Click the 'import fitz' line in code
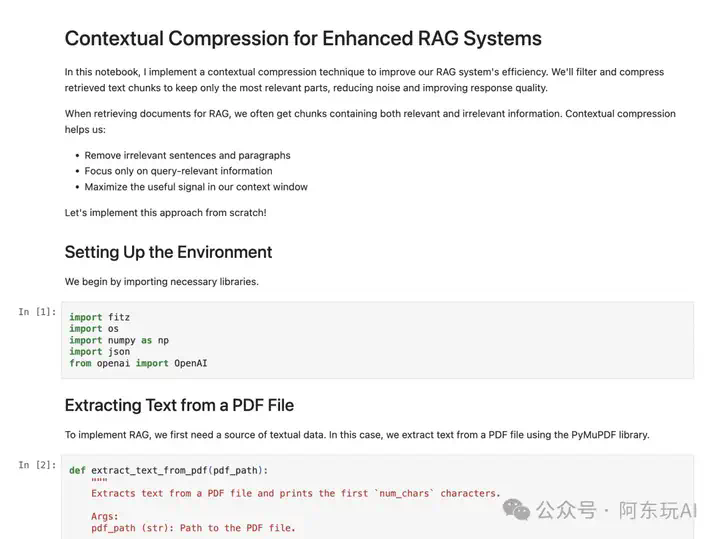Image resolution: width=720 pixels, height=539 pixels. [x=100, y=317]
